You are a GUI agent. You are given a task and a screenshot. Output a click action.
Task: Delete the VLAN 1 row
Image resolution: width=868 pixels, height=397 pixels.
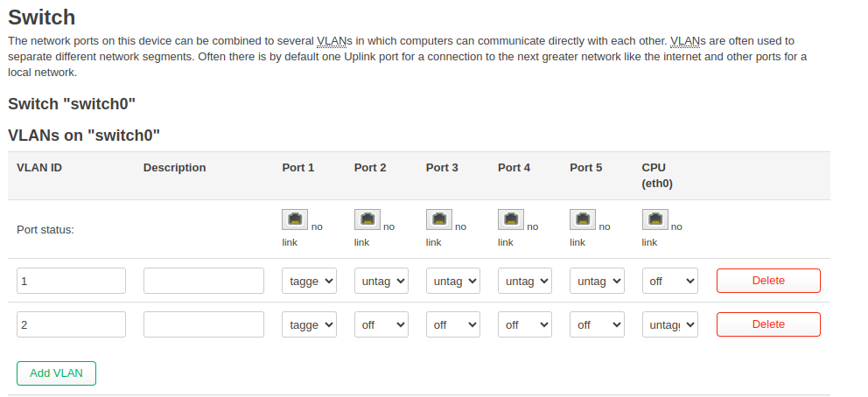[x=768, y=281]
